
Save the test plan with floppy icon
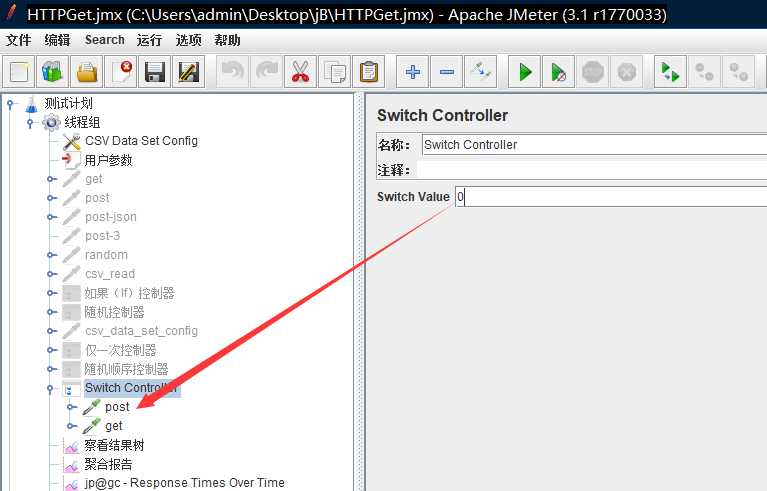155,72
